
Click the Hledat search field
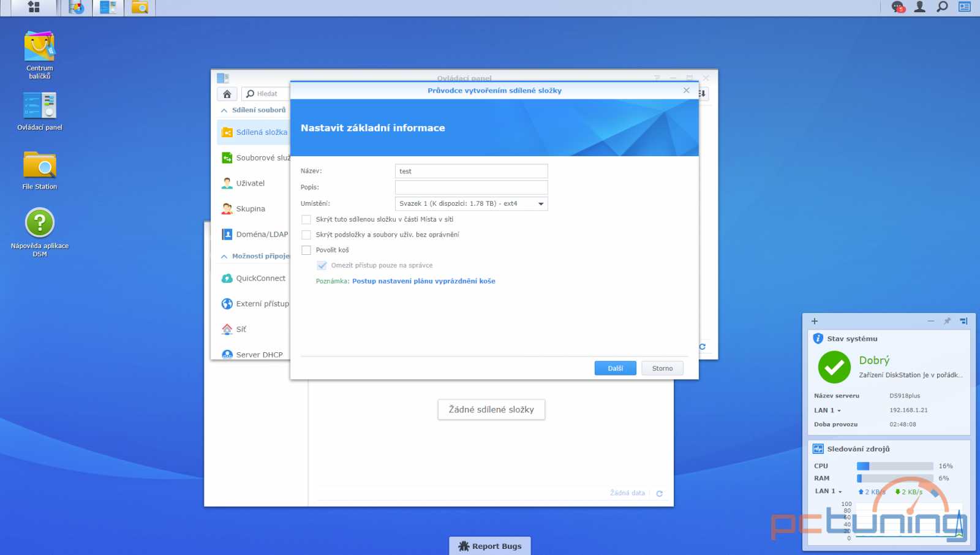pyautogui.click(x=266, y=94)
